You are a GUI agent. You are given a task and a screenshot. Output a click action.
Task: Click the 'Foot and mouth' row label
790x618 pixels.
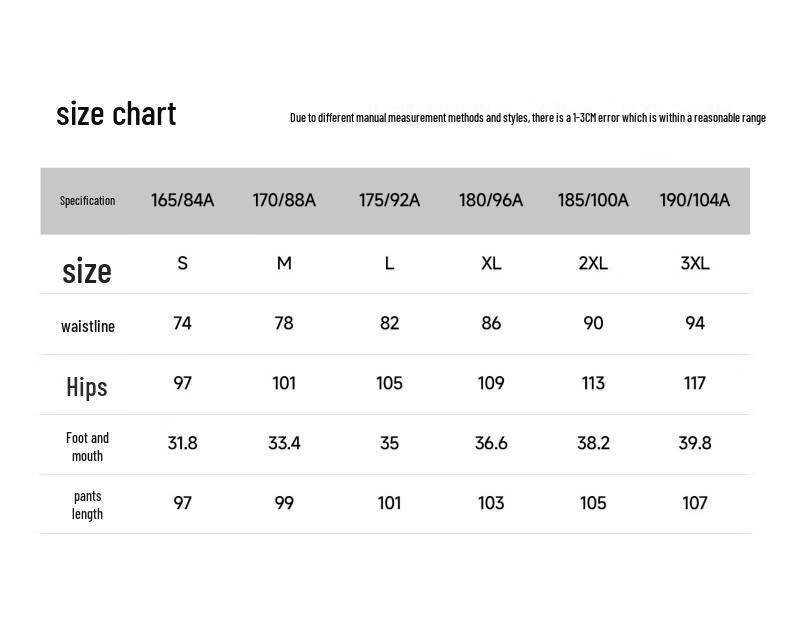click(87, 447)
